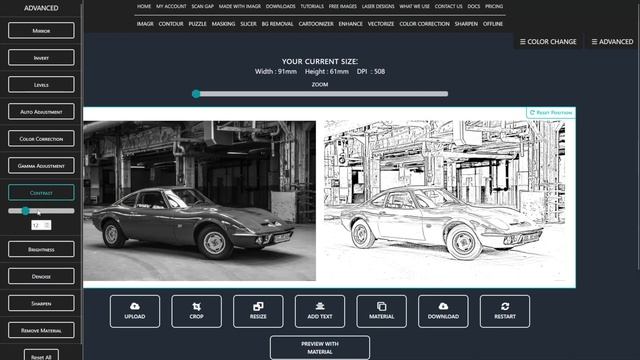Open the Downloads menu item
This screenshot has width=640, height=360.
pos(280,6)
